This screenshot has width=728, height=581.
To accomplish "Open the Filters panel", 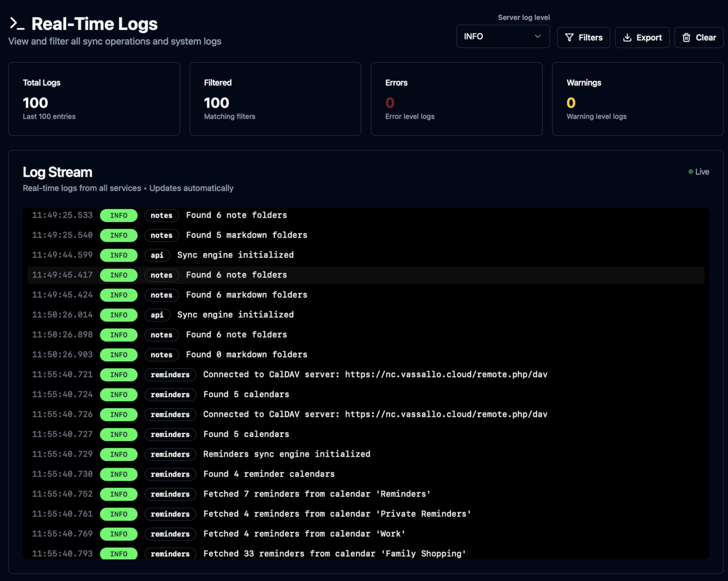I will 583,37.
